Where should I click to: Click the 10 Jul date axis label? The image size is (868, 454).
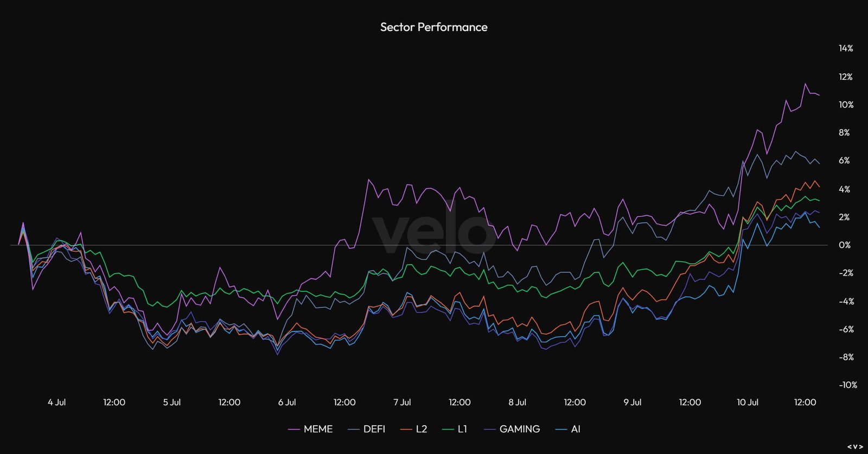[747, 402]
